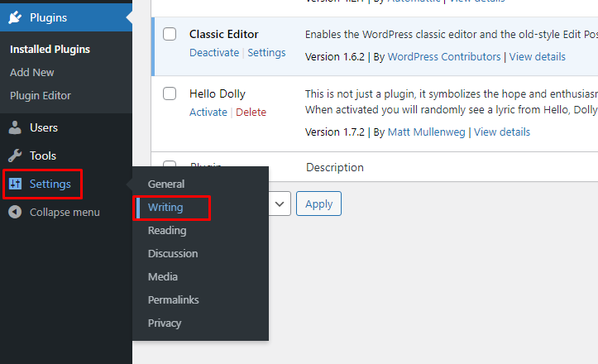The height and width of the screenshot is (364, 598).
Task: View details for Classic Editor
Action: coord(538,56)
